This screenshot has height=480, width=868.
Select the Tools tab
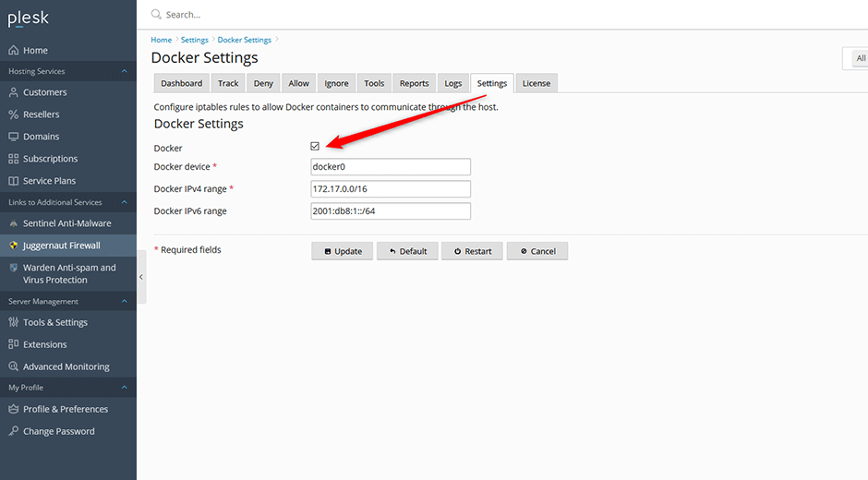click(374, 83)
